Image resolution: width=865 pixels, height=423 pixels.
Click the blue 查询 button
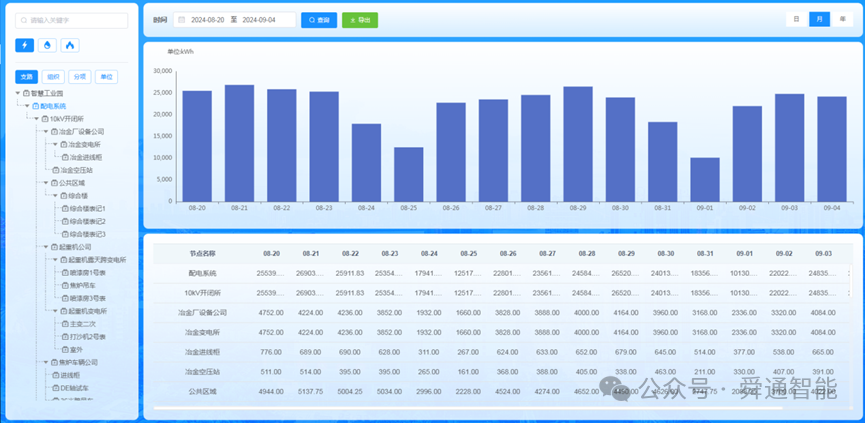click(x=319, y=20)
